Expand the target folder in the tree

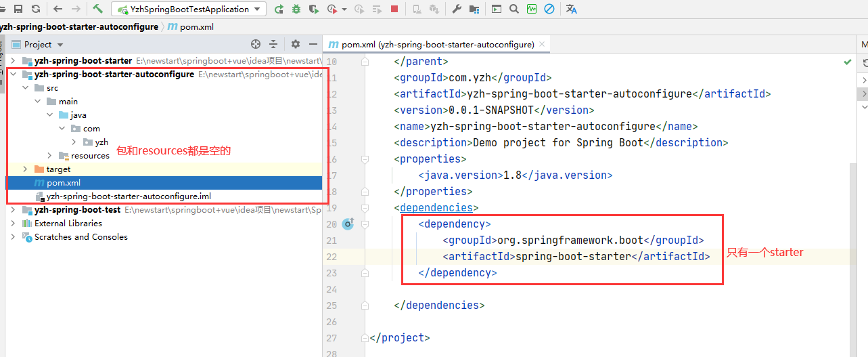25,169
